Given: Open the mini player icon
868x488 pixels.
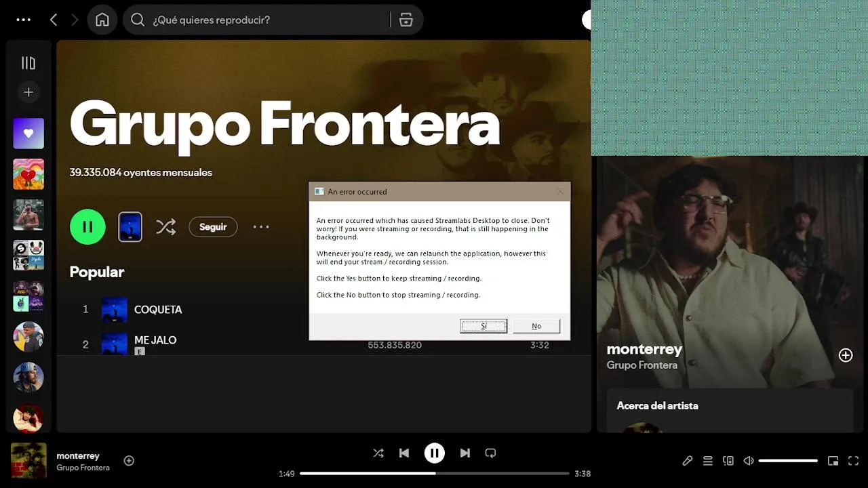Looking at the screenshot, I should (x=833, y=461).
